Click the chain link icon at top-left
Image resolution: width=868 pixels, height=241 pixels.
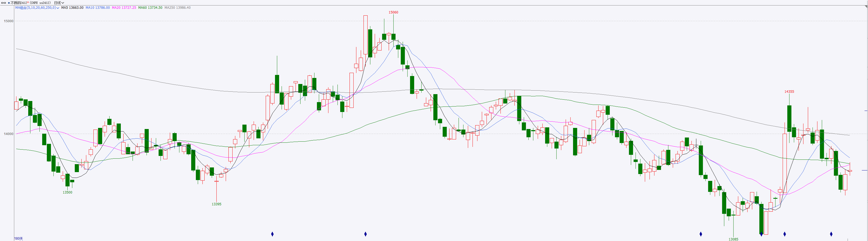4,3
